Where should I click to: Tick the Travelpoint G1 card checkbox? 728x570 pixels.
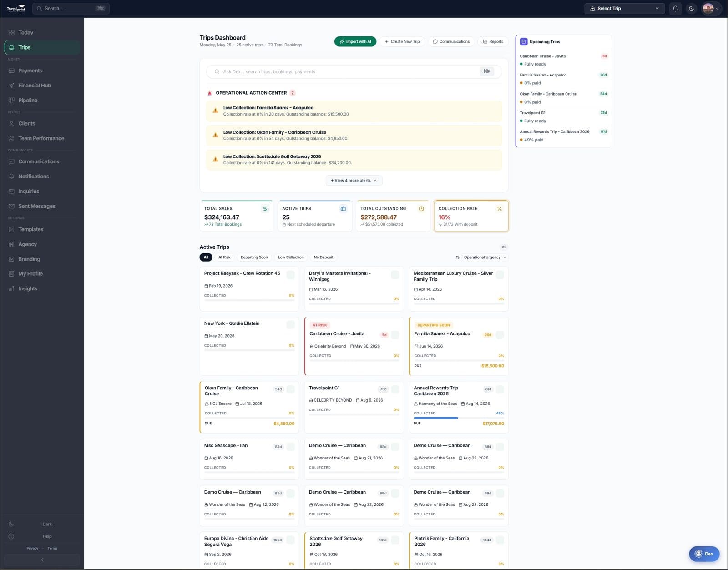(395, 389)
